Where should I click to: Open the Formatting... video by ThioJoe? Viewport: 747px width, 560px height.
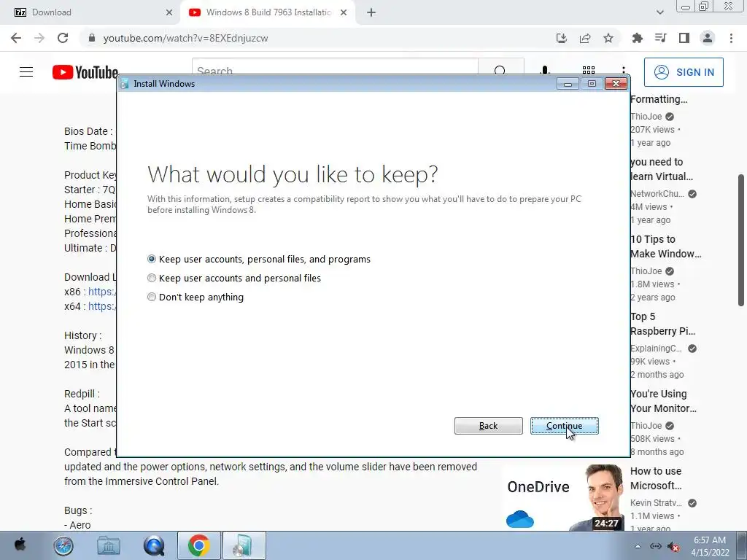[659, 99]
